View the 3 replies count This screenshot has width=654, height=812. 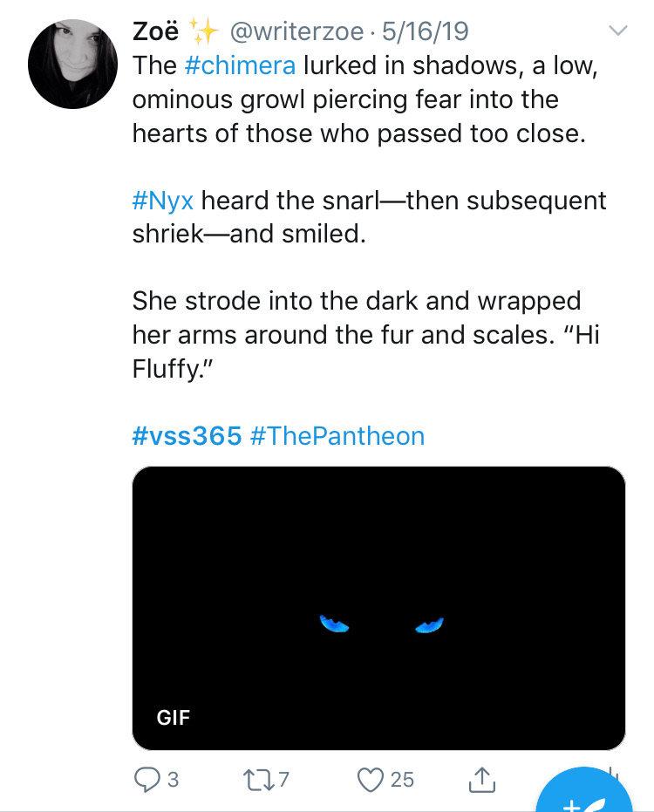[173, 780]
